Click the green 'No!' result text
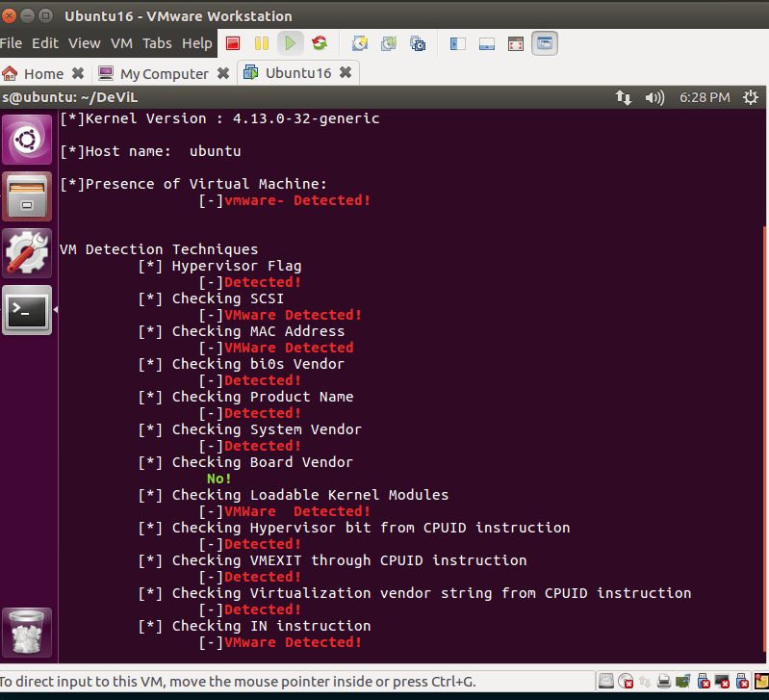 [218, 479]
